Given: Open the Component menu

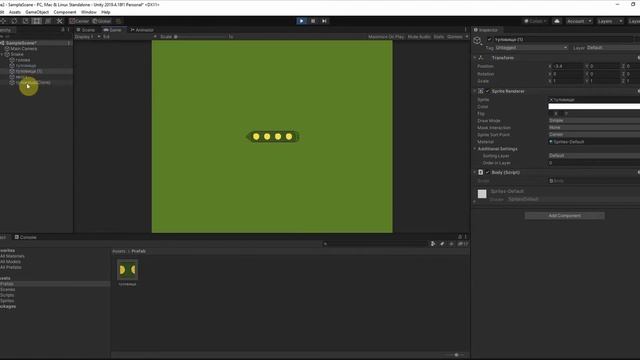Looking at the screenshot, I should click(65, 12).
